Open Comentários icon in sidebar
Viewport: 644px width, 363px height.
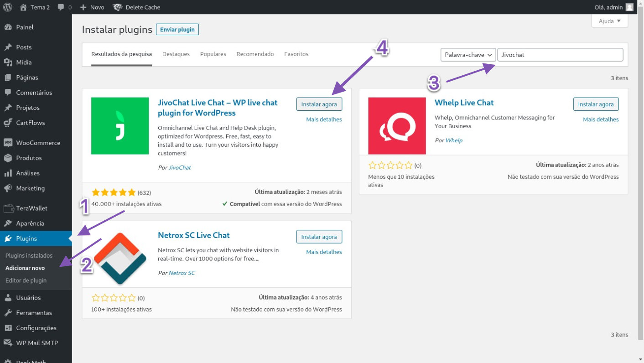coord(8,93)
